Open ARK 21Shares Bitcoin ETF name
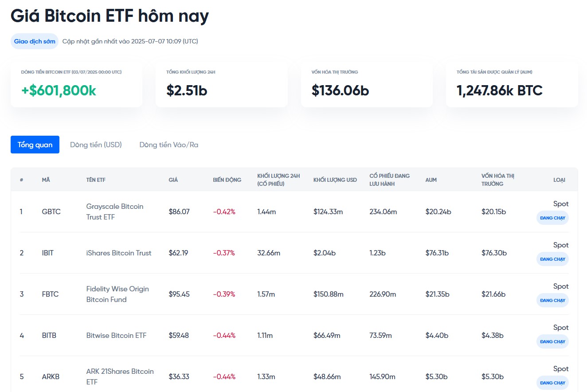This screenshot has height=392, width=587. click(x=120, y=376)
